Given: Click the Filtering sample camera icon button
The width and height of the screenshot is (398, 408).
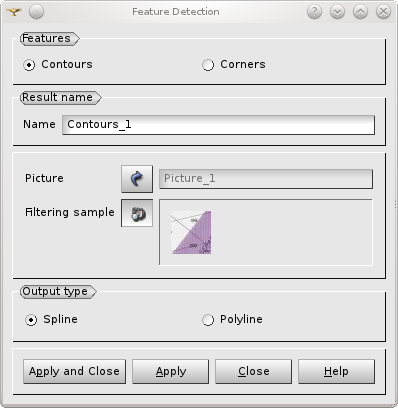Looking at the screenshot, I should click(x=137, y=213).
